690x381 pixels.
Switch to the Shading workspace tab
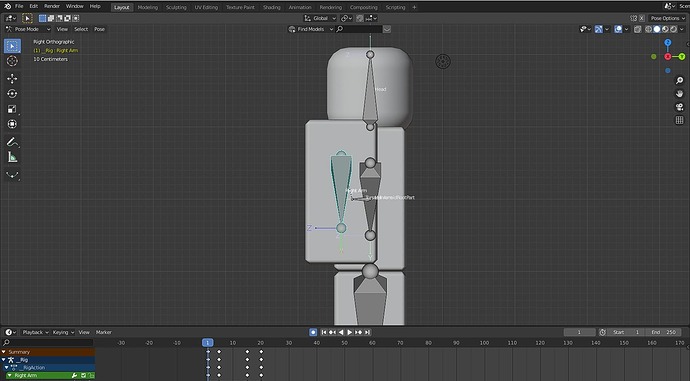272,7
